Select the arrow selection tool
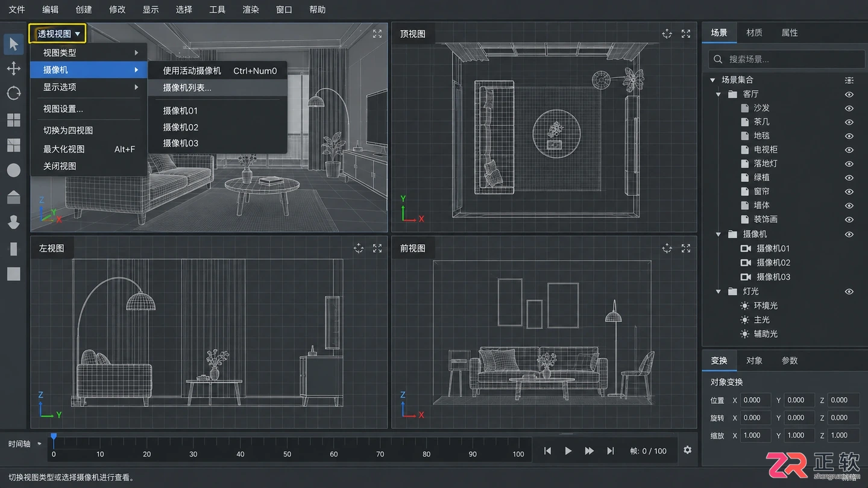This screenshot has width=868, height=488. [x=14, y=44]
